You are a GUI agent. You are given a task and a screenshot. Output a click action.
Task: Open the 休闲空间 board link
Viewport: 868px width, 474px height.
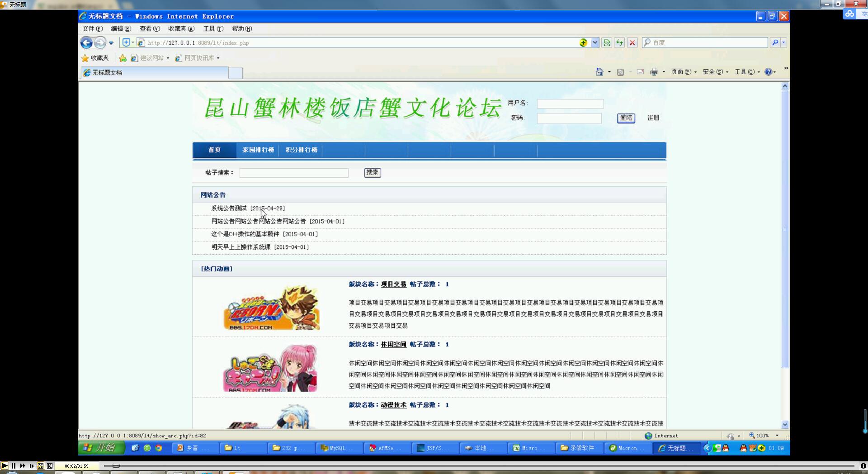(393, 344)
